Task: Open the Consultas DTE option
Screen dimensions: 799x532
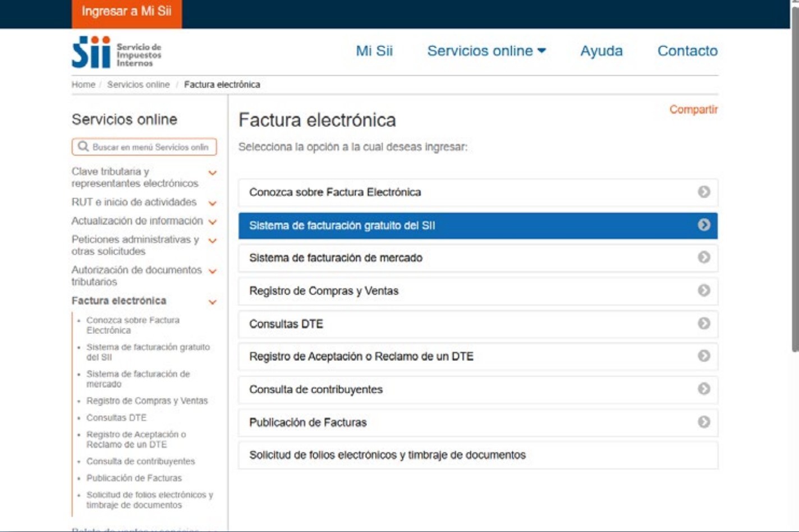Action: pos(478,324)
